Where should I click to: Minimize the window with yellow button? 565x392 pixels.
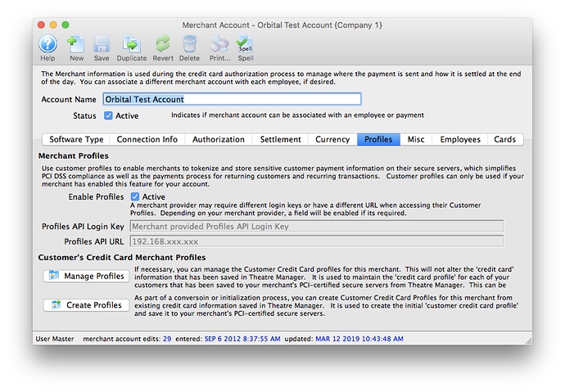53,25
